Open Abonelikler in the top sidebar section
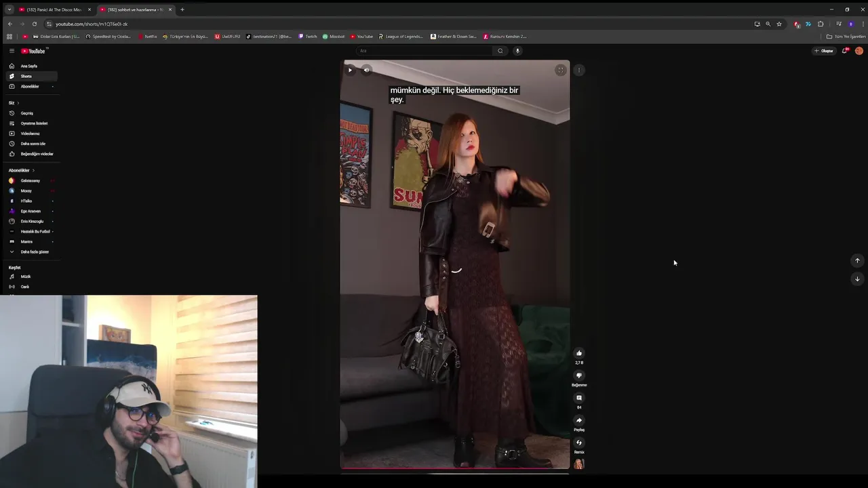This screenshot has height=488, width=868. [32, 86]
